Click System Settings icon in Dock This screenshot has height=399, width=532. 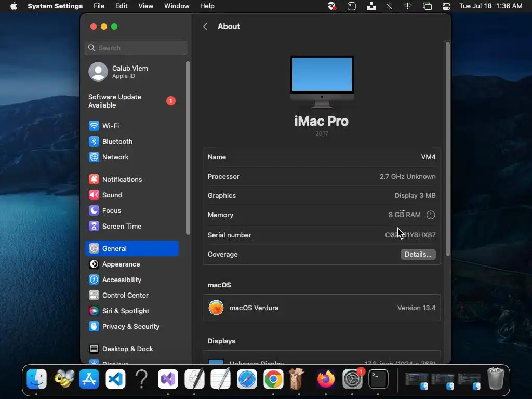[352, 379]
